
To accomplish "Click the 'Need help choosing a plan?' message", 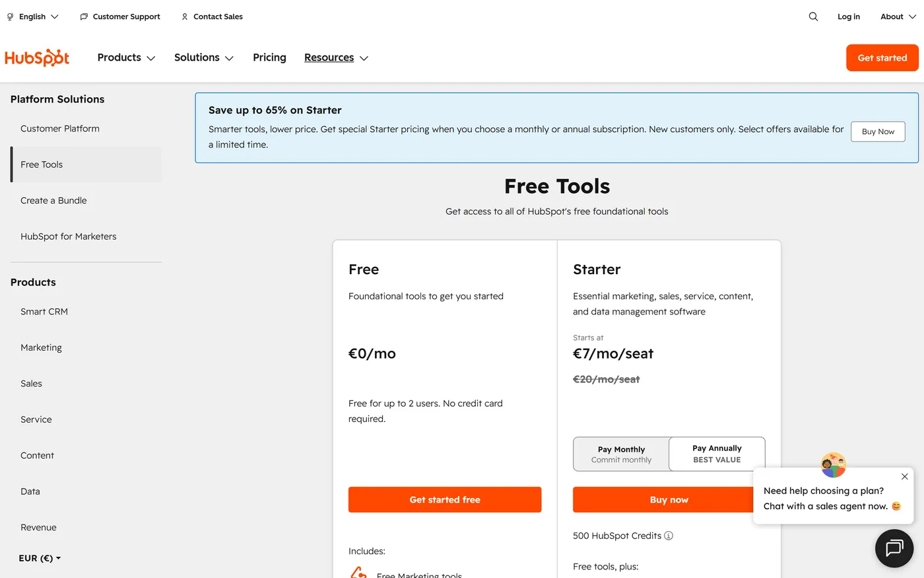I will 824,491.
